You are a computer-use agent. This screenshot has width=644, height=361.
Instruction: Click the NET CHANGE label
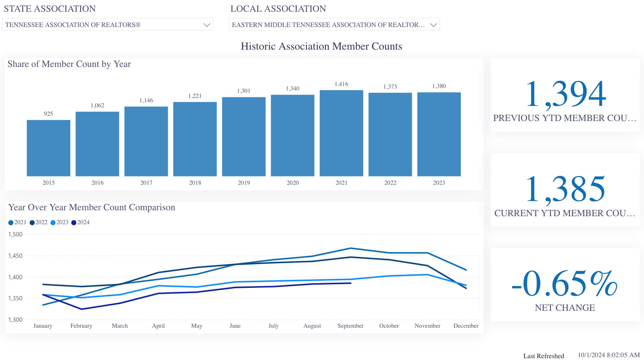click(x=565, y=308)
